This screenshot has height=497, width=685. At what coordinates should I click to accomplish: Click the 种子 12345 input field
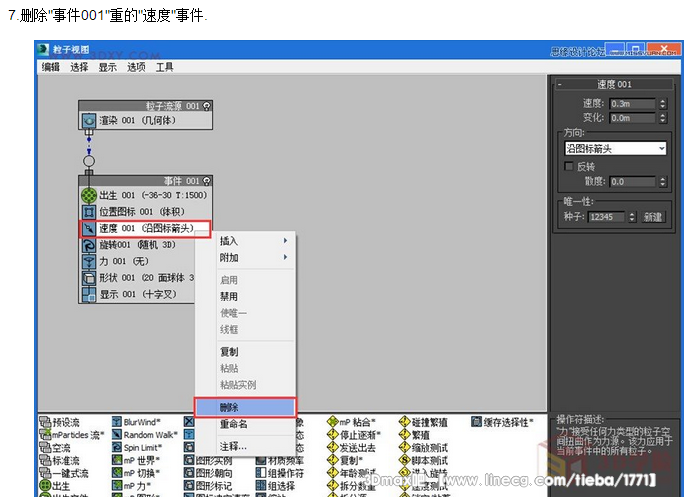point(607,217)
